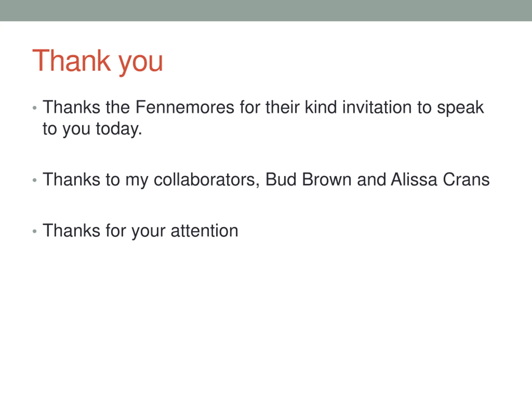
Task: Select the bullet dot before 'Thanks the Fennemores'
Action: click(x=35, y=108)
